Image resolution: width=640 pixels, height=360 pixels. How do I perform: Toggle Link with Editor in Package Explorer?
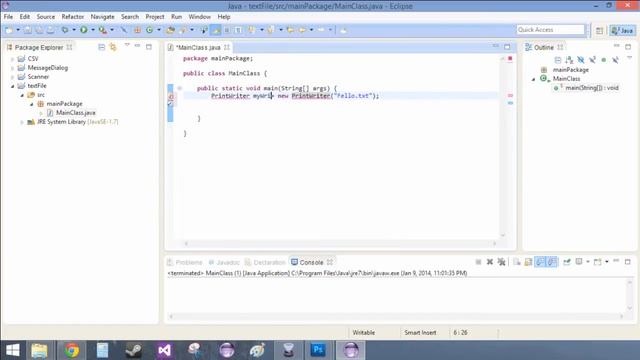113,47
